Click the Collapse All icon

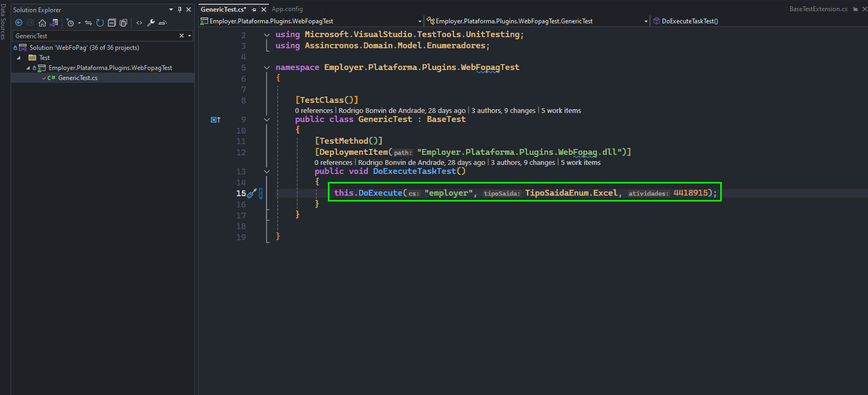click(x=112, y=23)
